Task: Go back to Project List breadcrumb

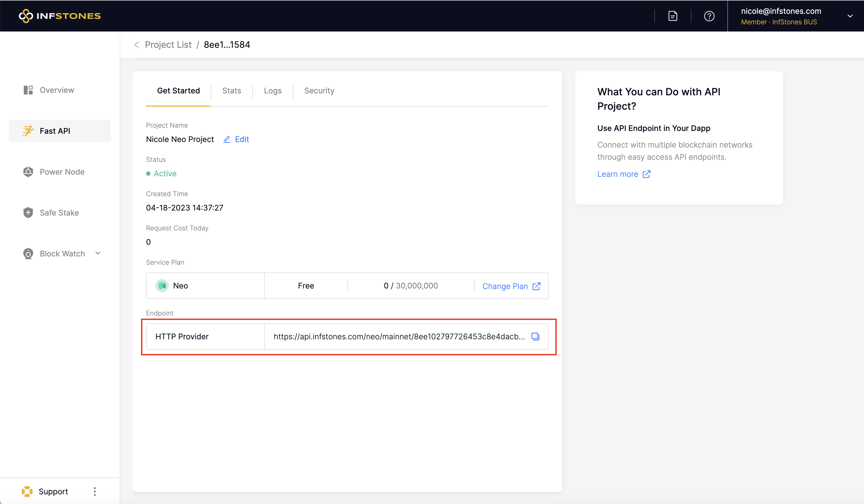Action: [168, 45]
